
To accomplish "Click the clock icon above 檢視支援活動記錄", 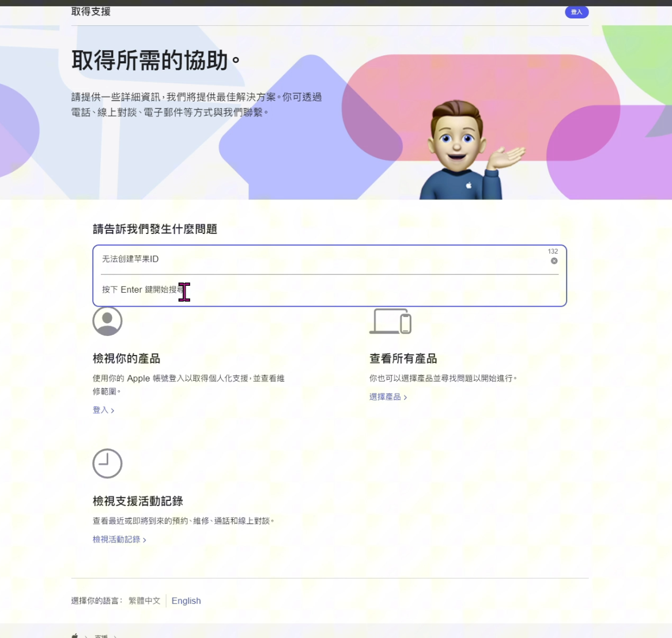I will tap(107, 463).
